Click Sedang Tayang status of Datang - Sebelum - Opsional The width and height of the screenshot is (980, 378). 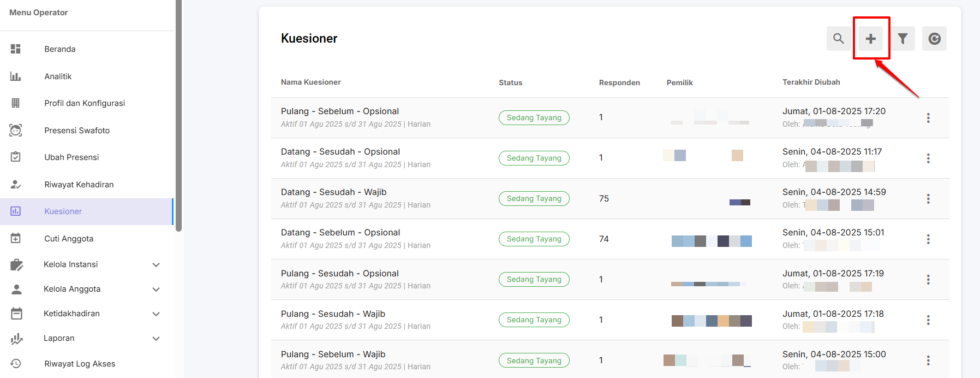pyautogui.click(x=534, y=239)
